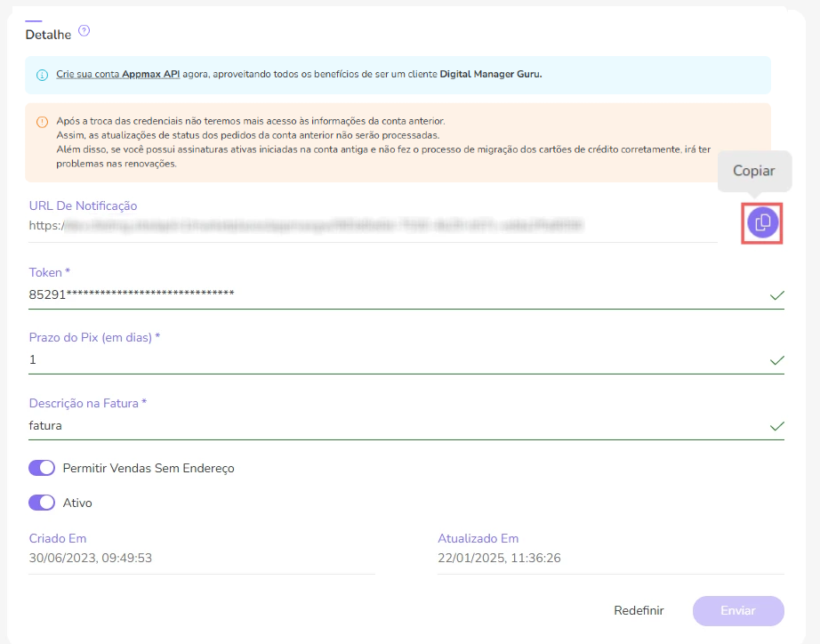The height and width of the screenshot is (644, 820).
Task: Click the Copiar tooltip label
Action: click(754, 170)
